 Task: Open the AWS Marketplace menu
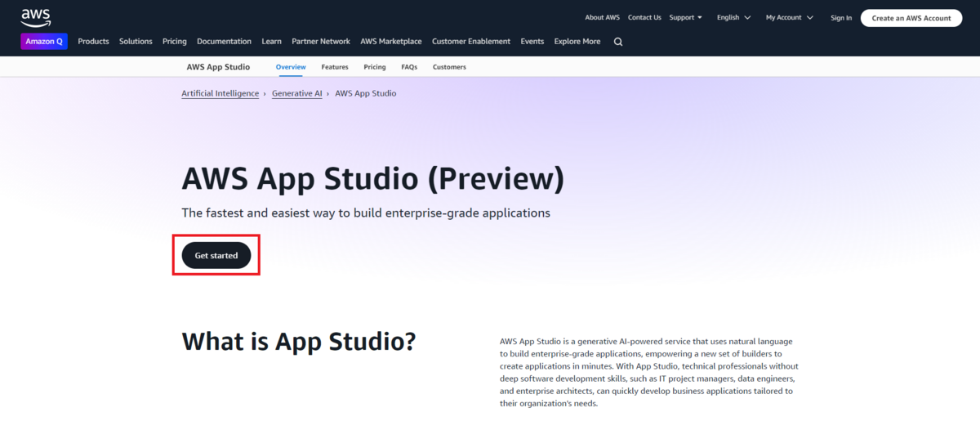point(391,42)
